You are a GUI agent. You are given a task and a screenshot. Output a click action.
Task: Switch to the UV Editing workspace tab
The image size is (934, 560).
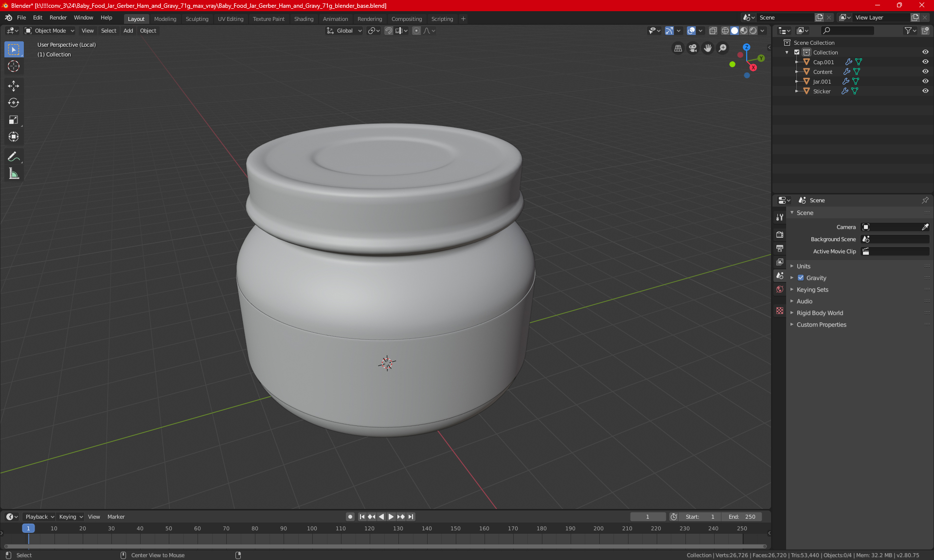point(231,19)
